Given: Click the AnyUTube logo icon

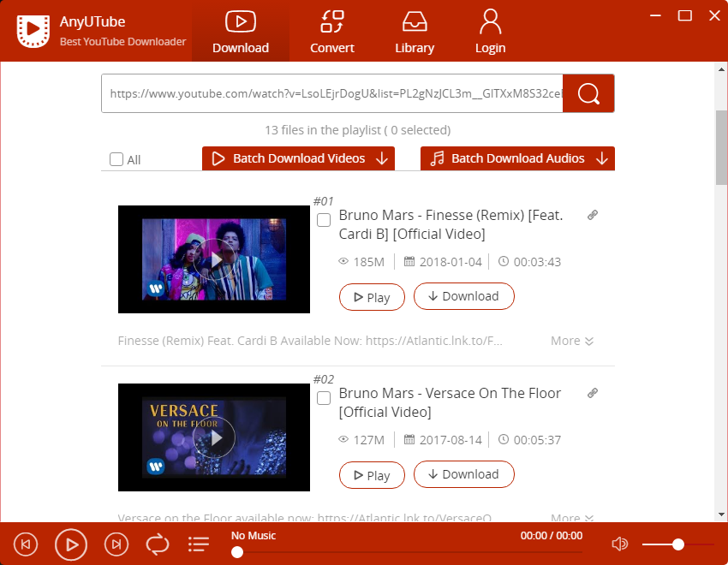Looking at the screenshot, I should 33,31.
